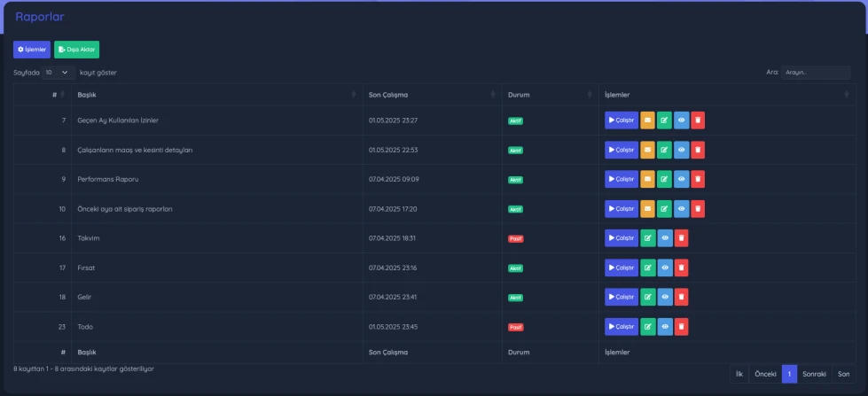Delete the Fırsat report
868x396 pixels.
coord(682,268)
